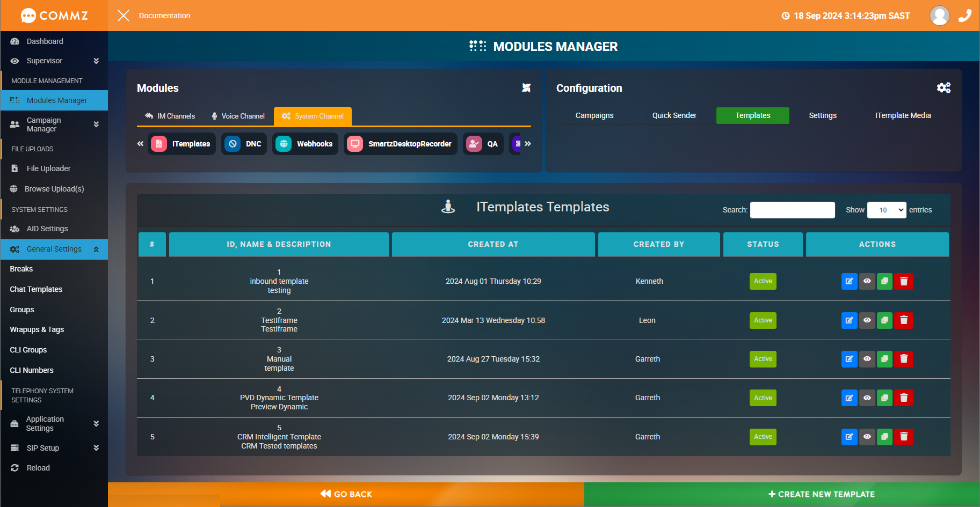This screenshot has height=507, width=980.
Task: Edit the TestIframe template with pencil icon
Action: [x=849, y=320]
